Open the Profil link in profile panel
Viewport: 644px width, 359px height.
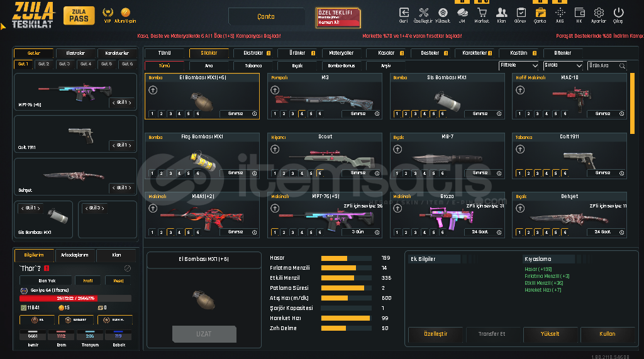click(88, 280)
